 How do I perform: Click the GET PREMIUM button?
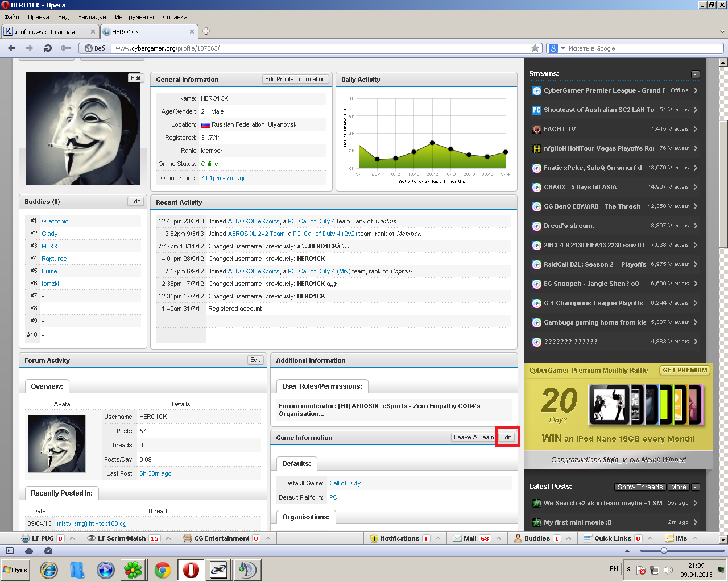tap(685, 370)
